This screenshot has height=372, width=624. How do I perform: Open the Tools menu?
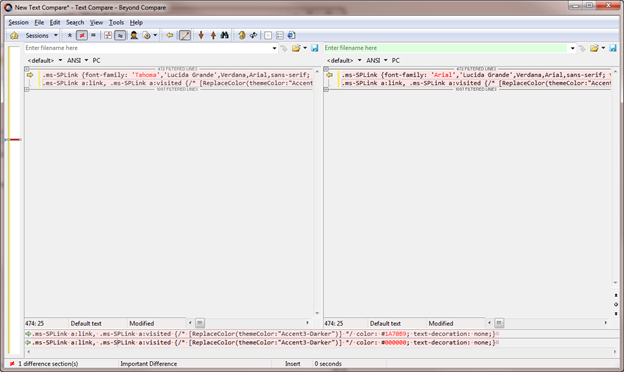[116, 22]
